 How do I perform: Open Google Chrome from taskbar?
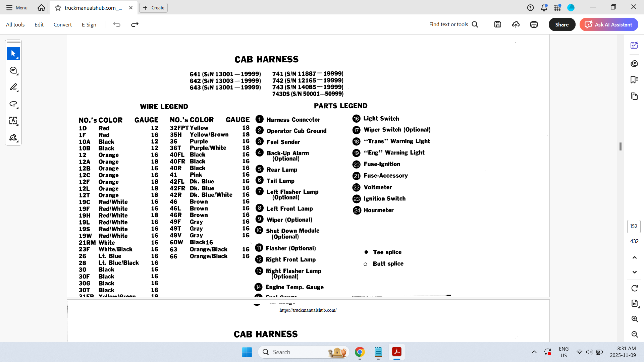point(360,352)
